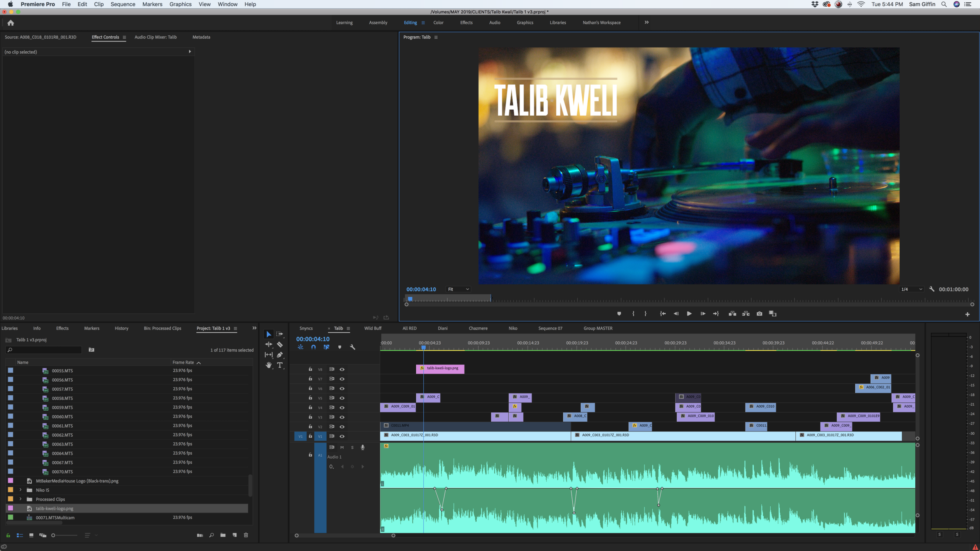Open the Program: Talib panel menu

coord(436,37)
